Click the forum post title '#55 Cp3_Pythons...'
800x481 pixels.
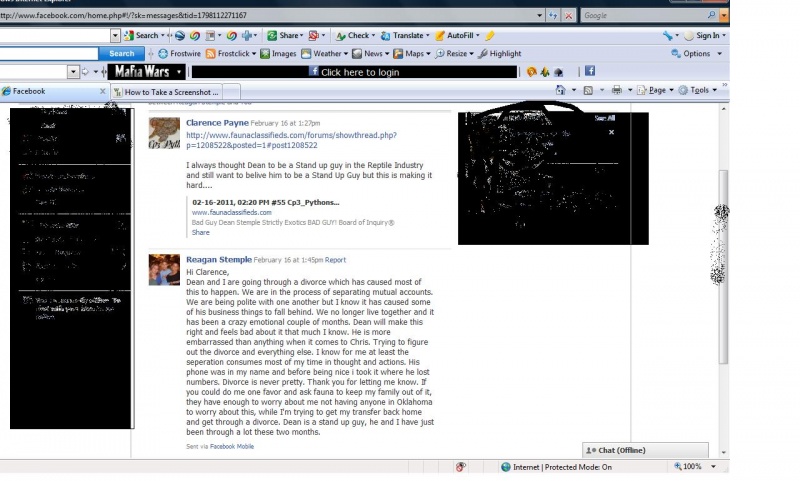266,202
